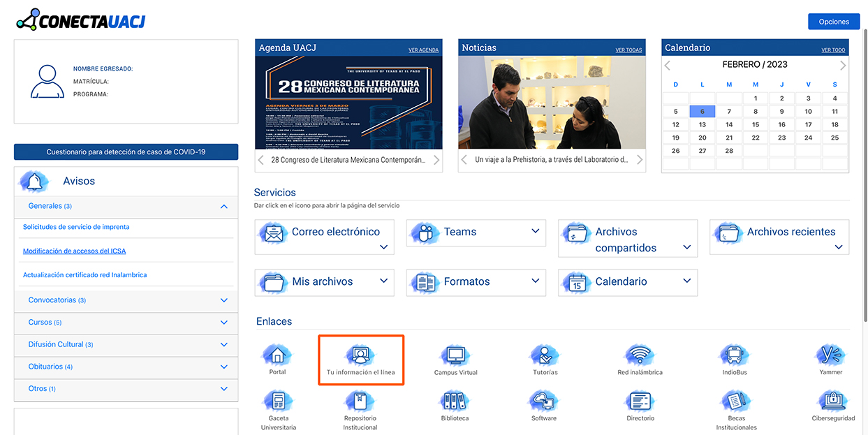Screen dimensions: 868x435
Task: Open the Correo electrónico dropdown arrow
Action: click(x=383, y=247)
